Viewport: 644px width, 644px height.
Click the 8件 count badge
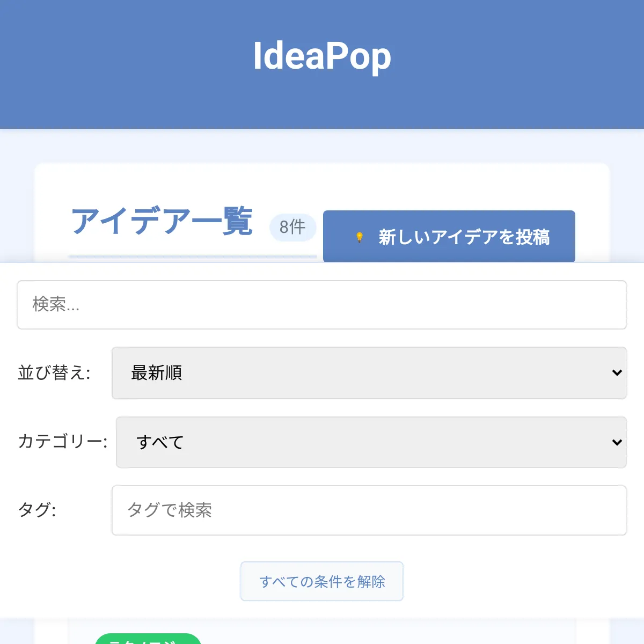[292, 227]
